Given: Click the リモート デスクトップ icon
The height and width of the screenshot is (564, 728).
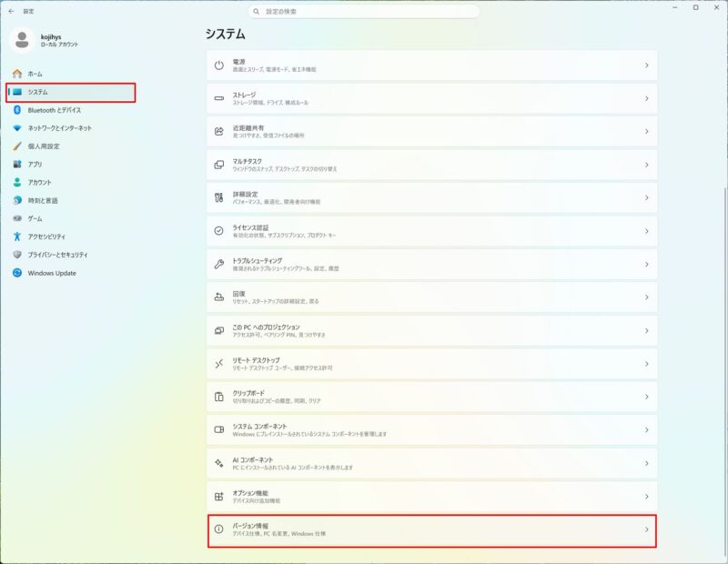Looking at the screenshot, I should 218,364.
